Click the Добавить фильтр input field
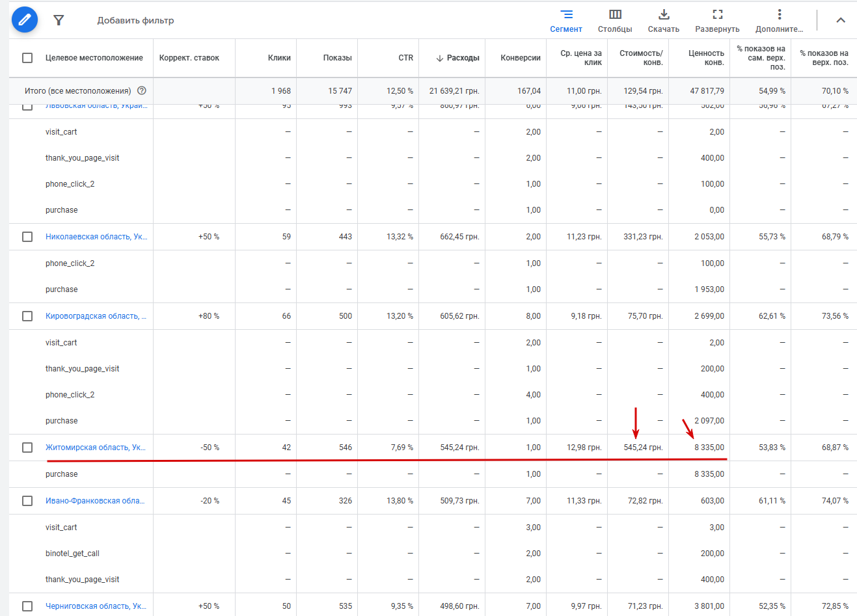 coord(135,20)
